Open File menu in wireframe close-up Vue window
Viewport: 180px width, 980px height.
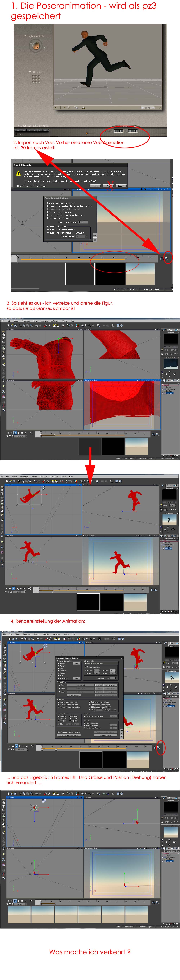tap(3, 321)
